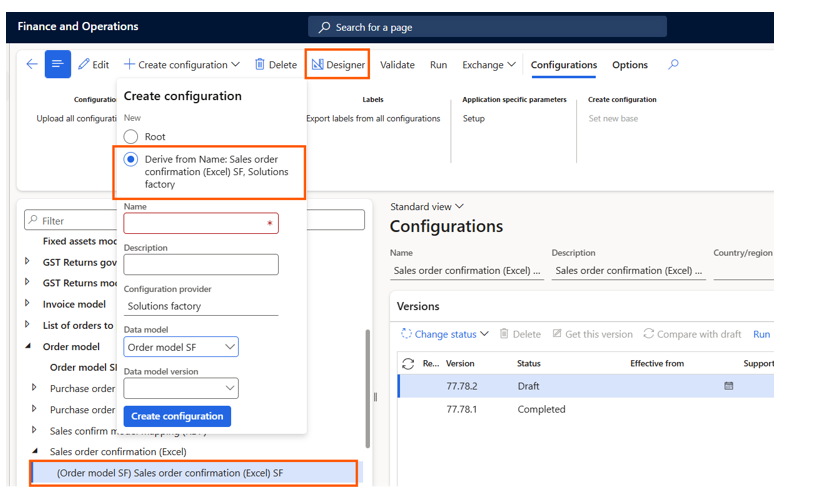The image size is (824, 499).
Task: Sort by the Version column header
Action: click(460, 363)
